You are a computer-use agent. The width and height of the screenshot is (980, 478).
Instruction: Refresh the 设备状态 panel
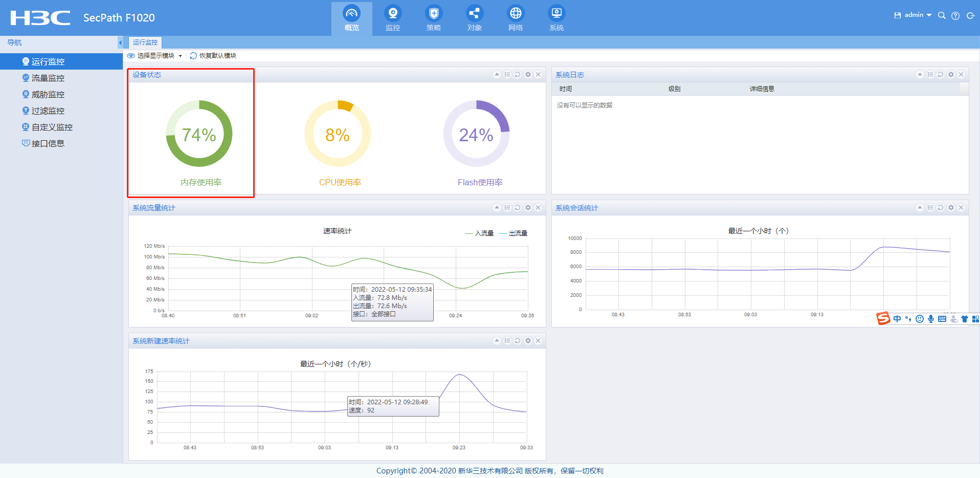coord(518,75)
